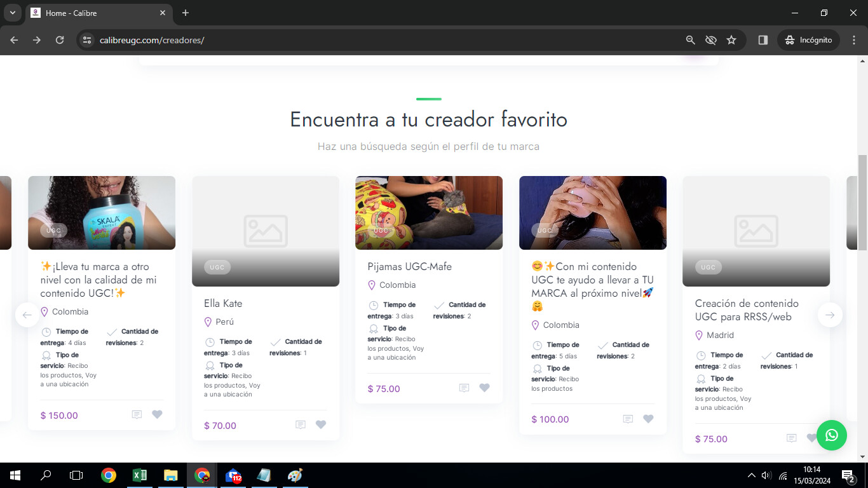
Task: Click the Perú location label
Action: tap(225, 322)
